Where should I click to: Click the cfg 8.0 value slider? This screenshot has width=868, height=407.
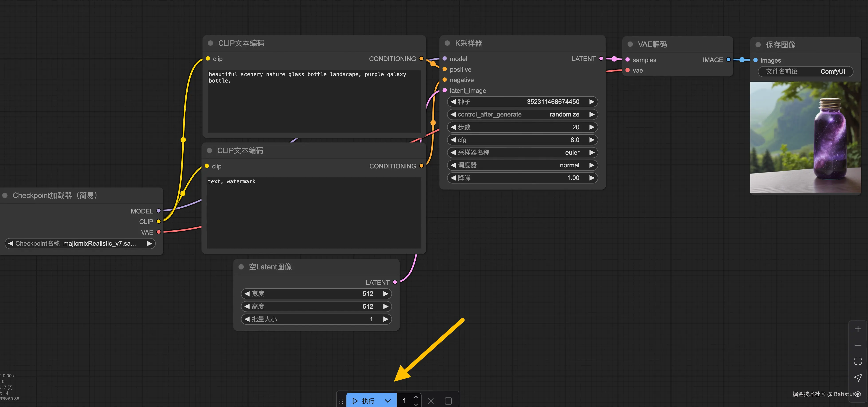[522, 140]
